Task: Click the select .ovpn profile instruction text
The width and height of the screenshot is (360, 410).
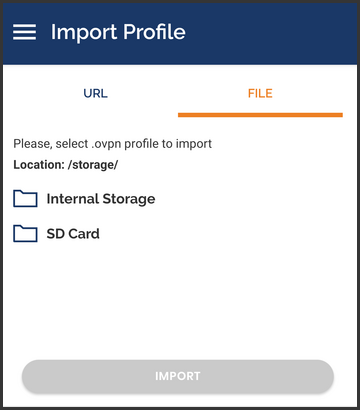Action: pyautogui.click(x=112, y=144)
